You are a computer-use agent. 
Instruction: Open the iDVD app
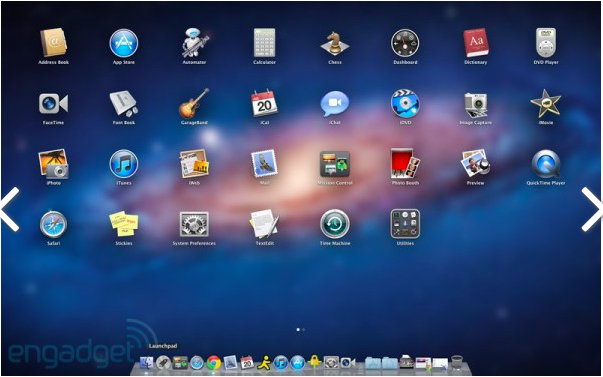point(405,103)
